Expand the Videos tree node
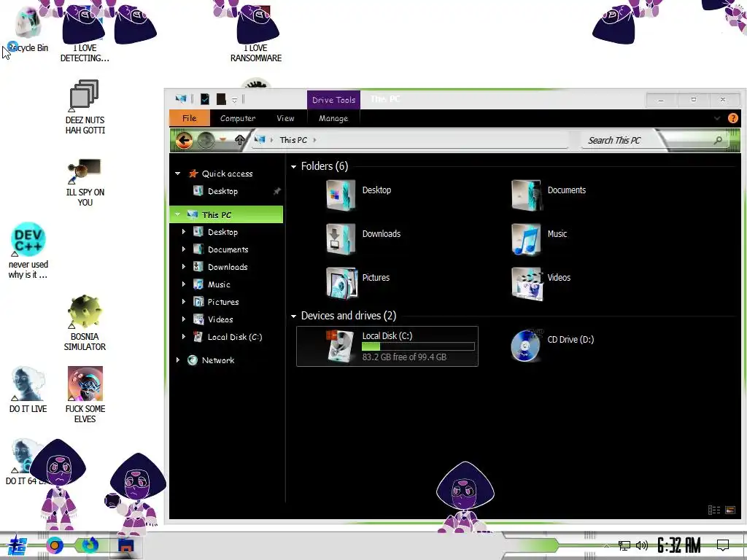The height and width of the screenshot is (560, 747). [184, 319]
